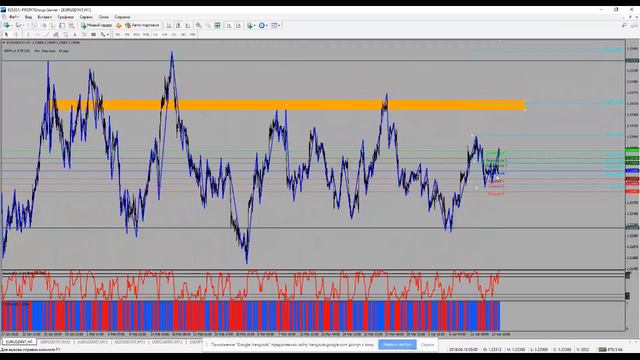Select the trendline tool

click(x=47, y=35)
